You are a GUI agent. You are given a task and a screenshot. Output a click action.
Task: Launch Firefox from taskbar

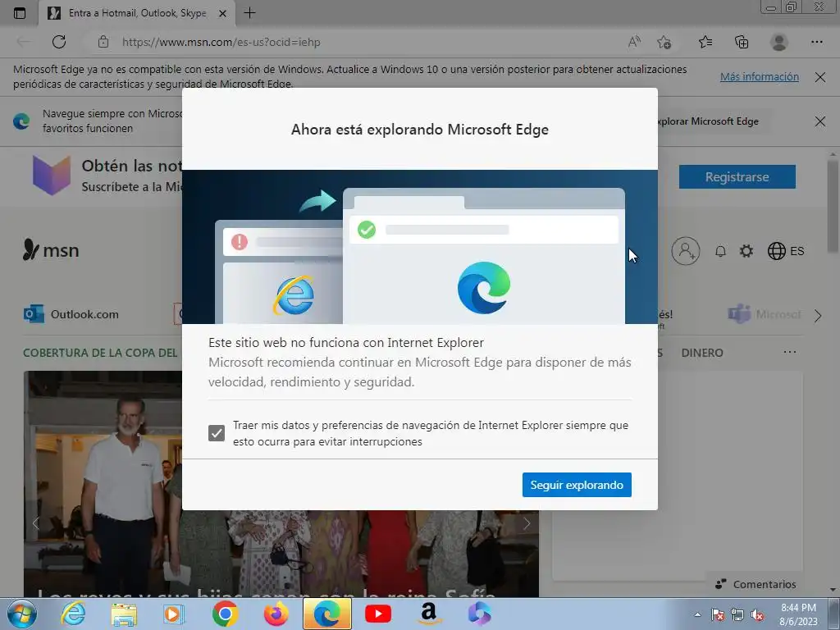276,614
